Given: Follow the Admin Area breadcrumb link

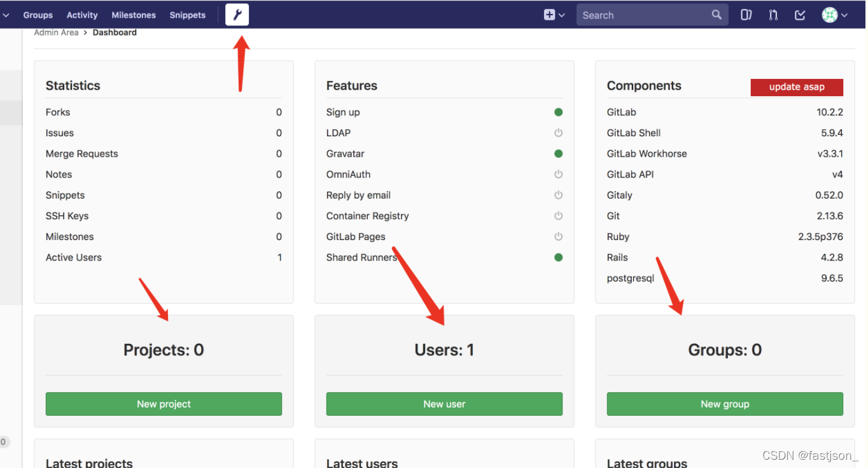Looking at the screenshot, I should (56, 32).
